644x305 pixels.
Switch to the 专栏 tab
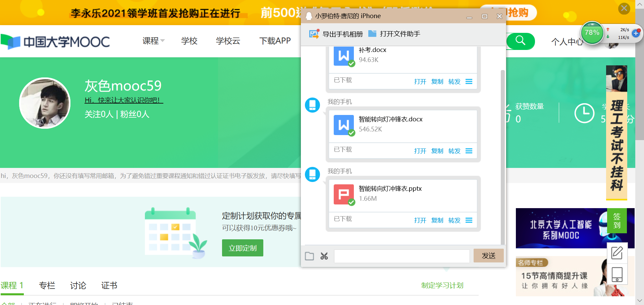(x=47, y=286)
